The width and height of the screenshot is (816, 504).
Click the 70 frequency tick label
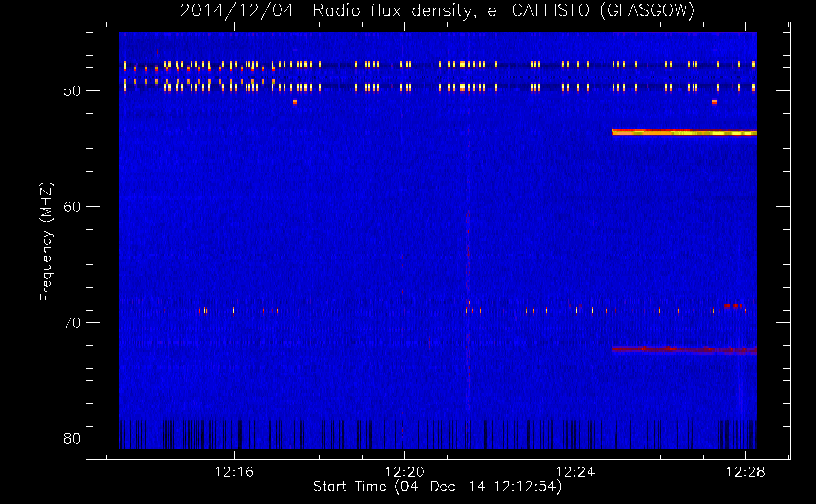(x=72, y=323)
